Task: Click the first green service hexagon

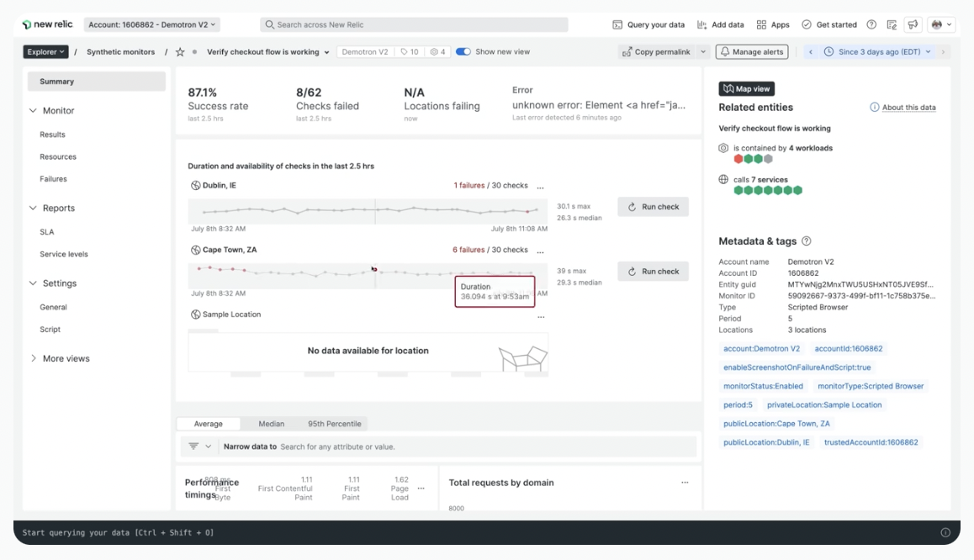Action: click(738, 191)
